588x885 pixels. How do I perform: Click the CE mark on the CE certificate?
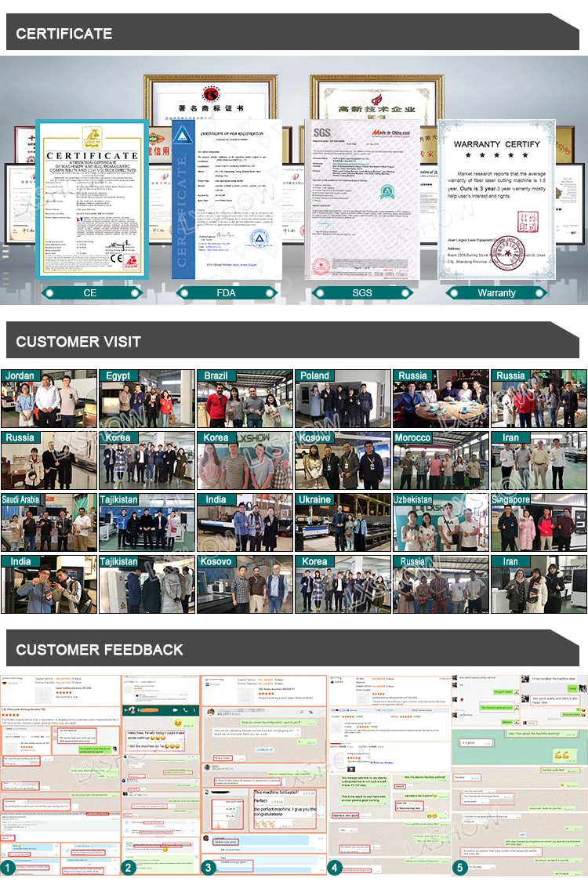point(117,258)
